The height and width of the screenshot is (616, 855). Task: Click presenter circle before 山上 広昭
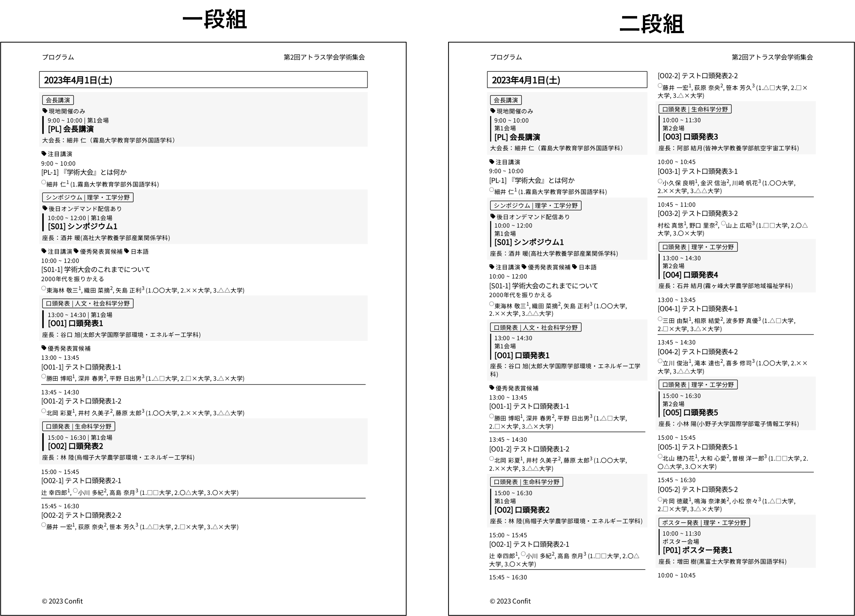point(723,224)
